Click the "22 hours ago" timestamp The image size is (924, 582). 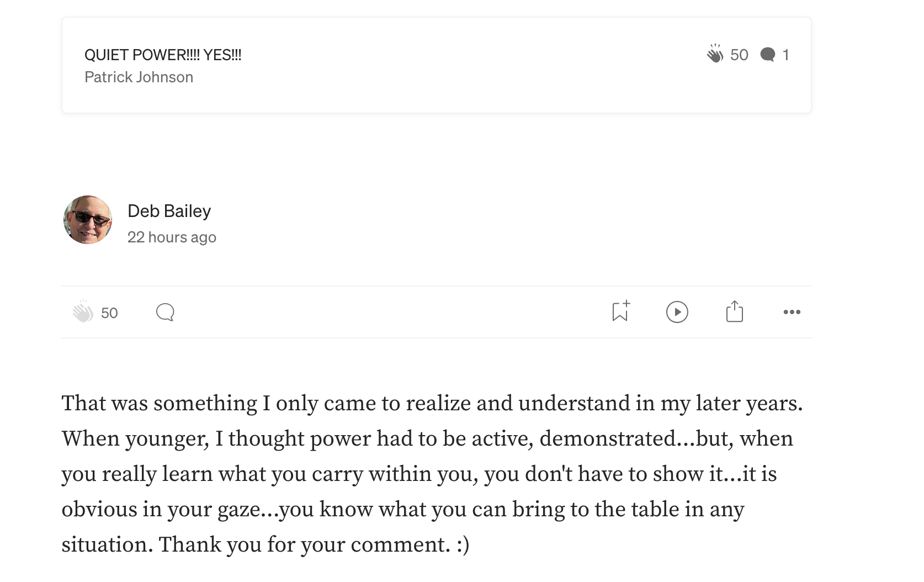pyautogui.click(x=172, y=237)
